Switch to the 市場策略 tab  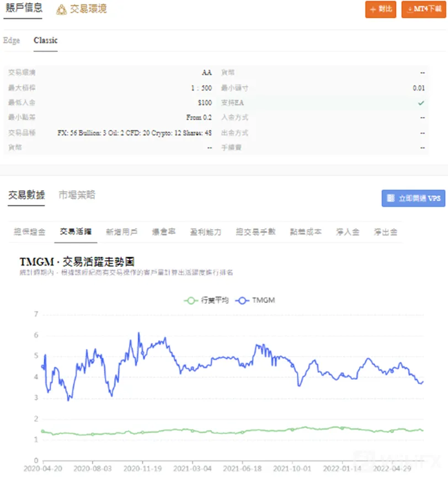(x=77, y=195)
